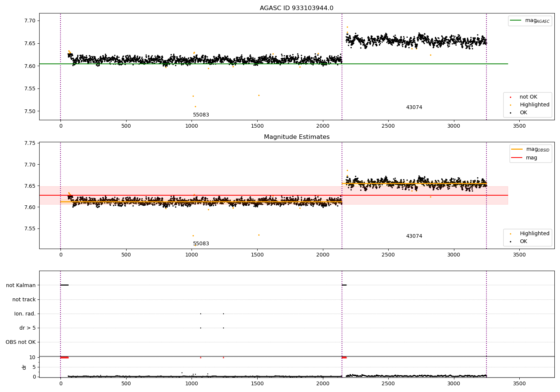The width and height of the screenshot is (560, 392).
Task: Click the 'not track' row label
Action: [24, 299]
